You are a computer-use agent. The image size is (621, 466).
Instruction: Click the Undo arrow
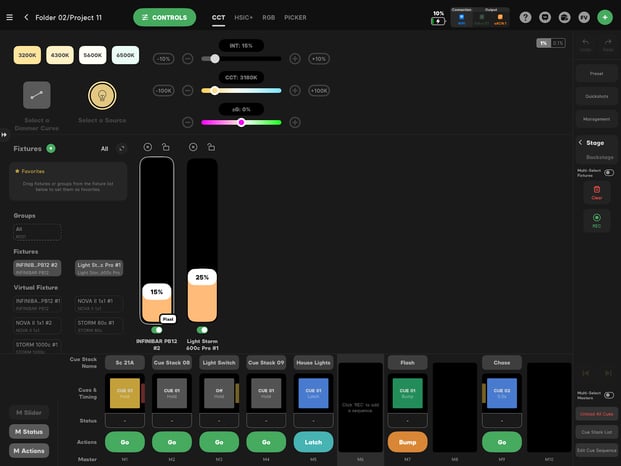tap(585, 45)
